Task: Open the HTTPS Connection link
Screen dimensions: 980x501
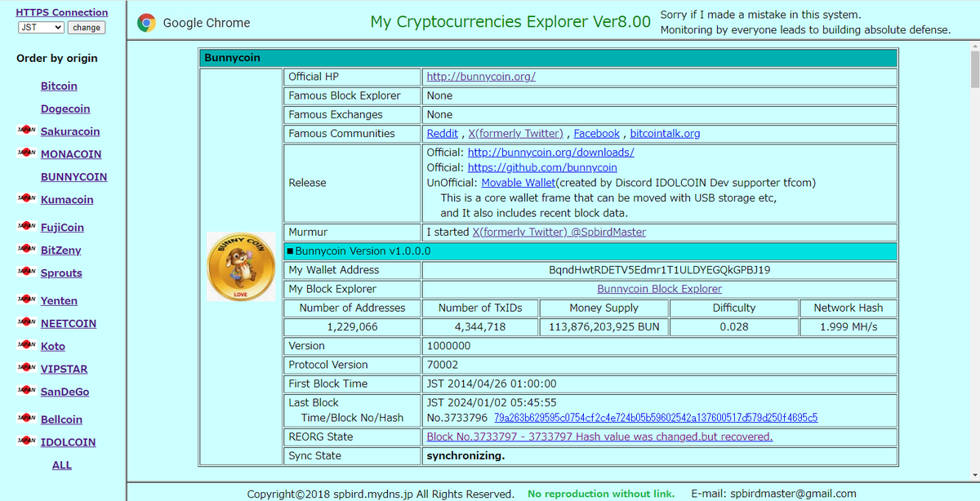Action: (62, 12)
